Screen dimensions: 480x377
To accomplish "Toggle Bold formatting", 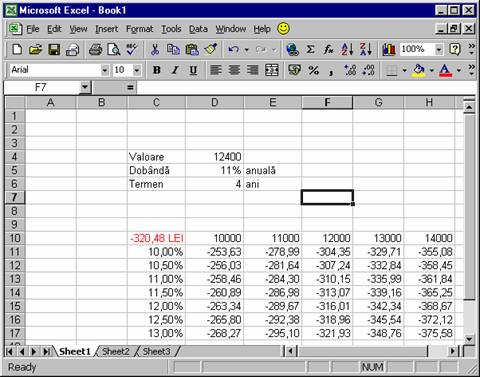I will (x=157, y=70).
